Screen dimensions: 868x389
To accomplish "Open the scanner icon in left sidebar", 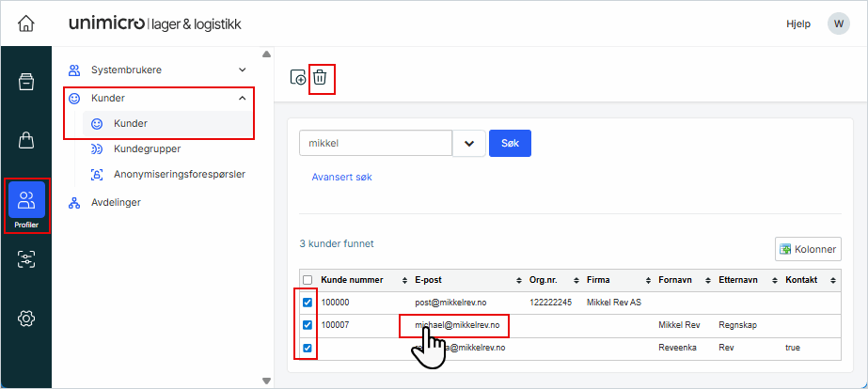I will [x=26, y=260].
